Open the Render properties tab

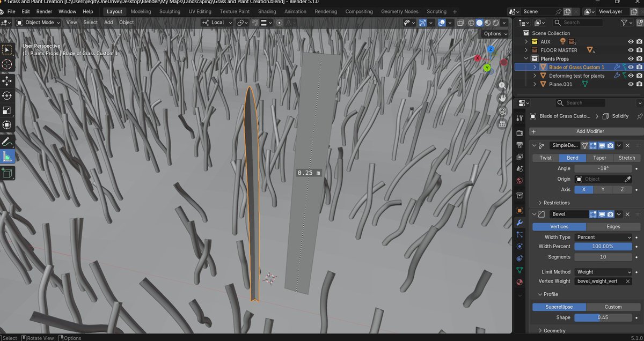pos(519,132)
